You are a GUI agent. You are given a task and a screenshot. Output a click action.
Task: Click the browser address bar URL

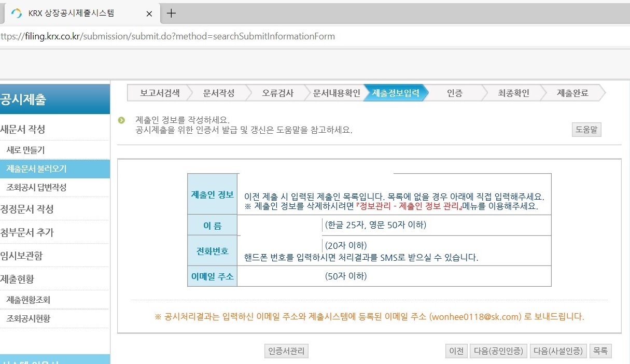click(166, 36)
